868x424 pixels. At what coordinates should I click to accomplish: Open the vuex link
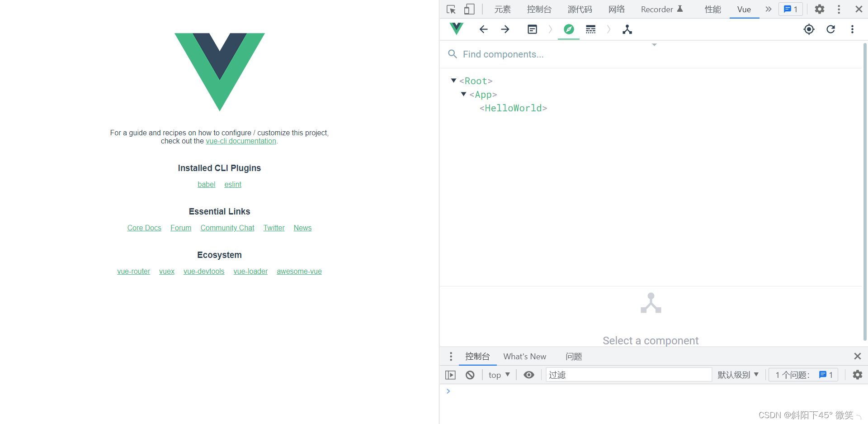(x=167, y=272)
